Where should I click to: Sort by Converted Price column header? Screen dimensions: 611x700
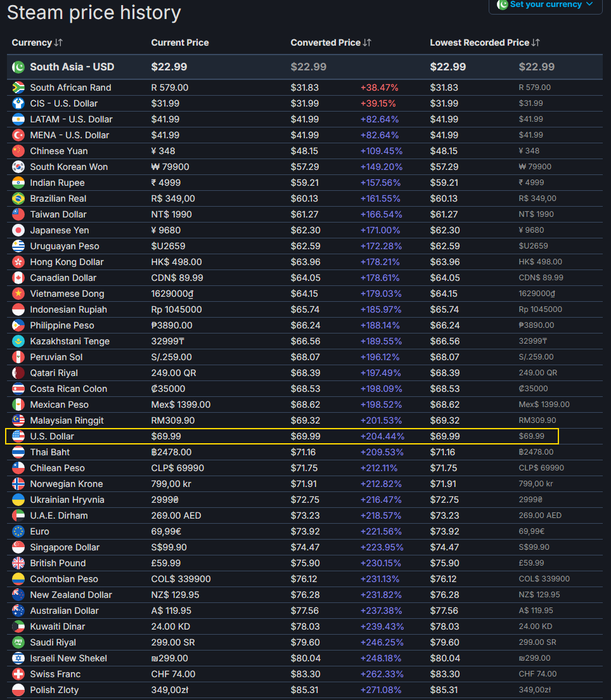[331, 42]
